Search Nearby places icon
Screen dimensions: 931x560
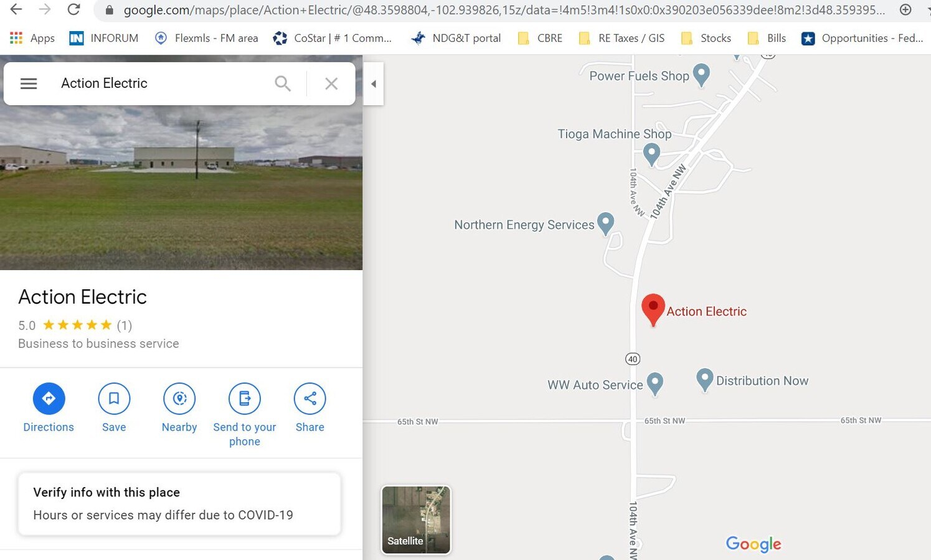tap(179, 398)
